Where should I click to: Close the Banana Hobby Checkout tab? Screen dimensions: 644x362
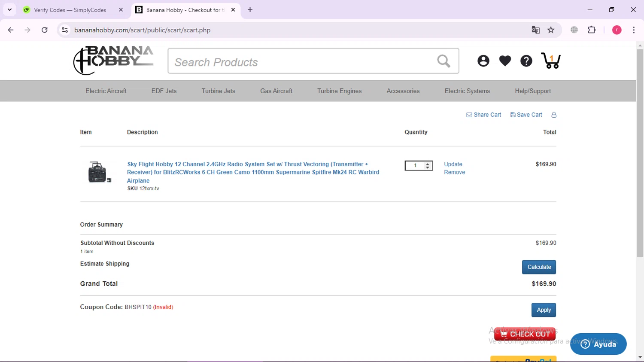(233, 10)
